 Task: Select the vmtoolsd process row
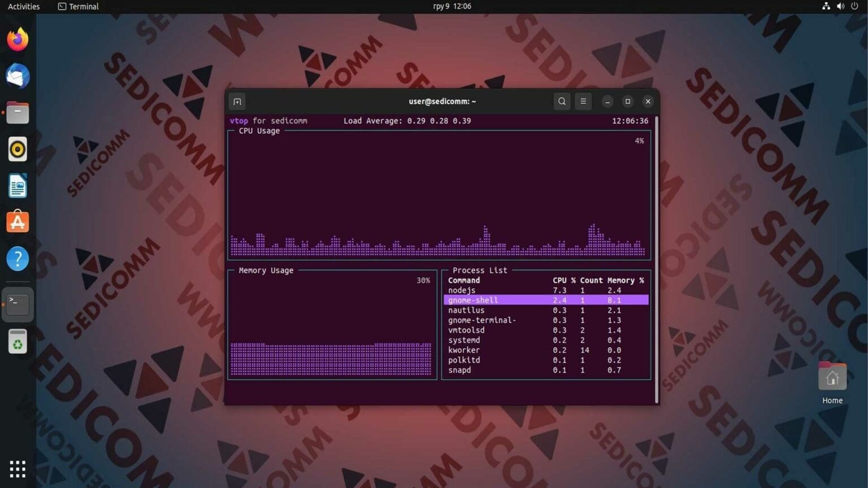point(546,330)
